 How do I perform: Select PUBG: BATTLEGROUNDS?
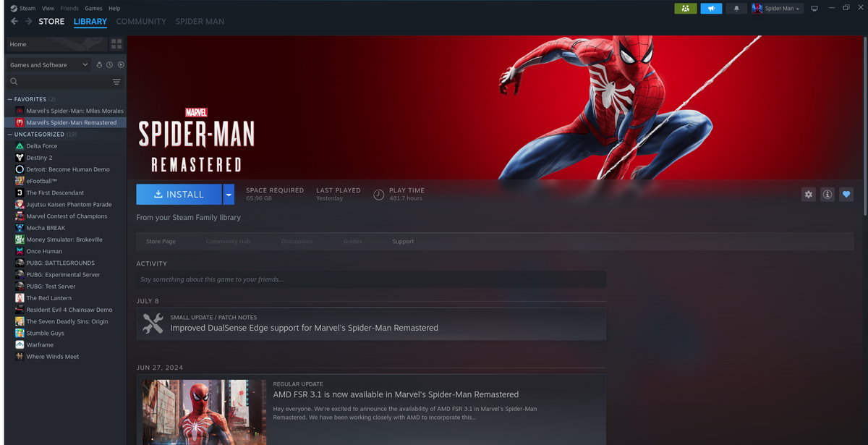pyautogui.click(x=60, y=263)
